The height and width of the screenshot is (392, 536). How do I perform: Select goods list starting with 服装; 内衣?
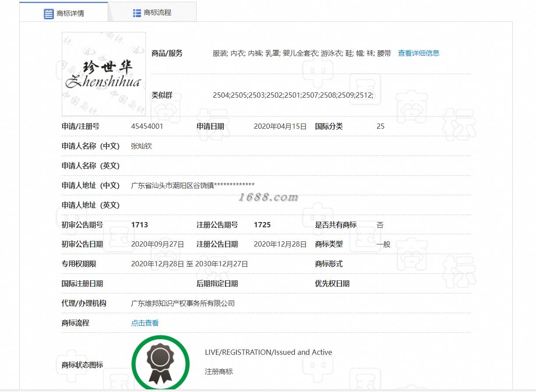(x=302, y=53)
